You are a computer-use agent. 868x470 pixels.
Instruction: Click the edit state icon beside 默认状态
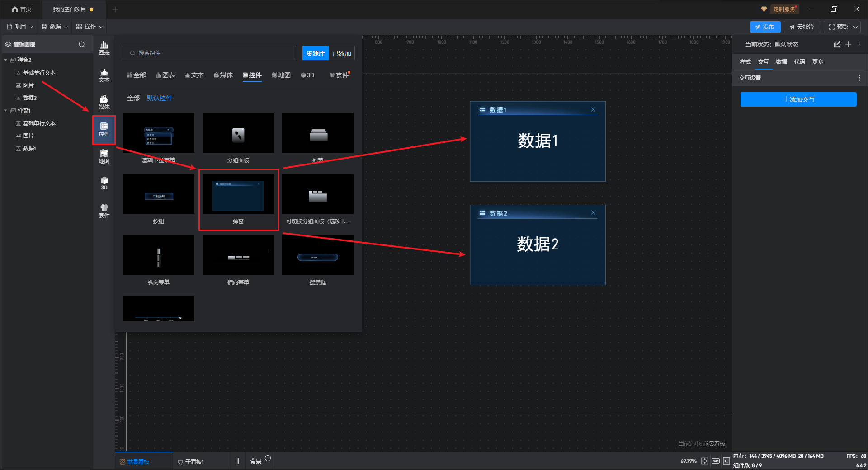click(x=837, y=44)
